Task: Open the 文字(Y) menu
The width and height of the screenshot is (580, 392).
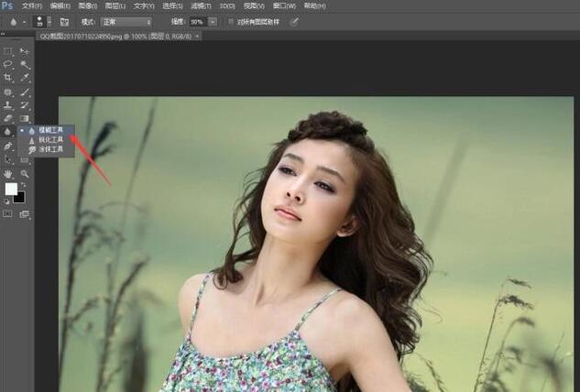Action: coord(144,6)
